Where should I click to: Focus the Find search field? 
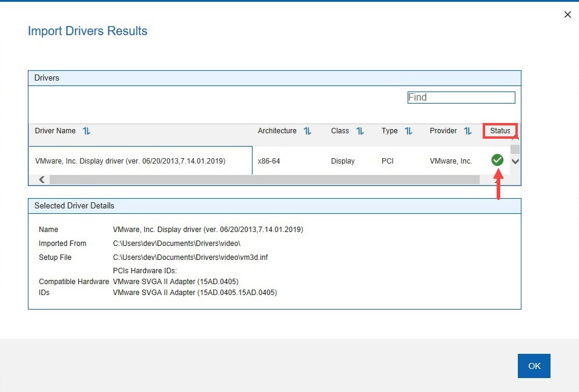[462, 98]
